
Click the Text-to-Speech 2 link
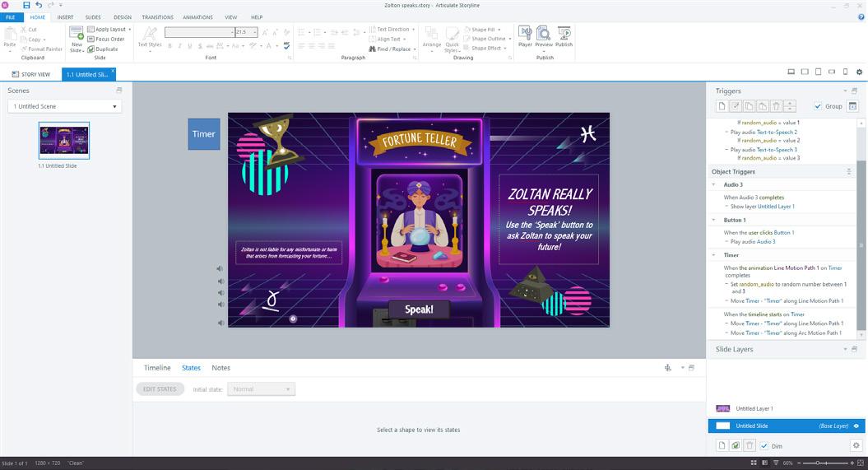(x=777, y=132)
